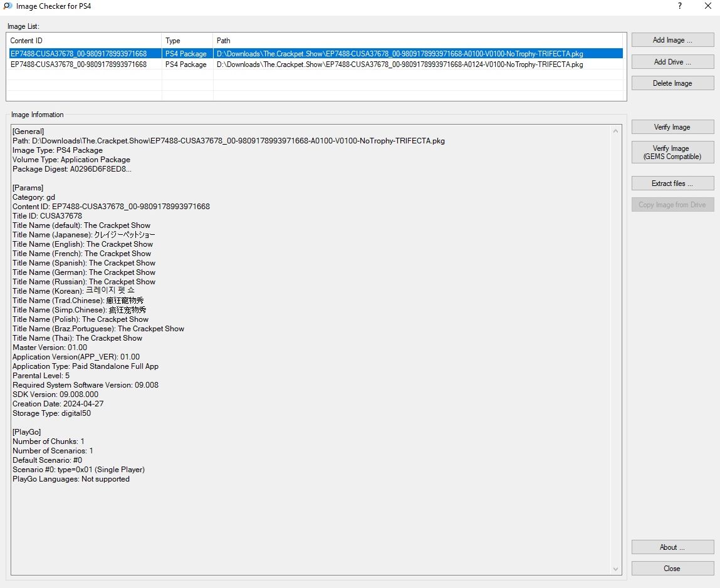Click PlayGo Languages: Not supported line
The height and width of the screenshot is (588, 720).
[x=71, y=479]
